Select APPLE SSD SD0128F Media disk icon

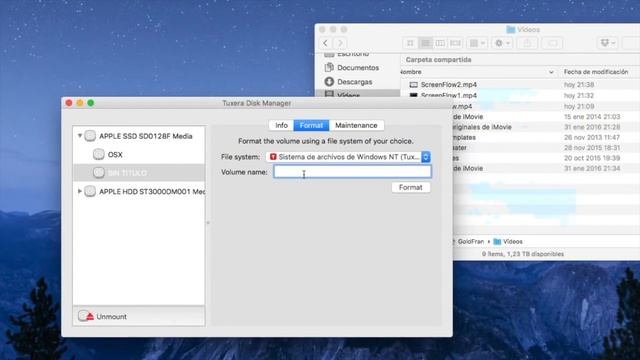(x=90, y=136)
